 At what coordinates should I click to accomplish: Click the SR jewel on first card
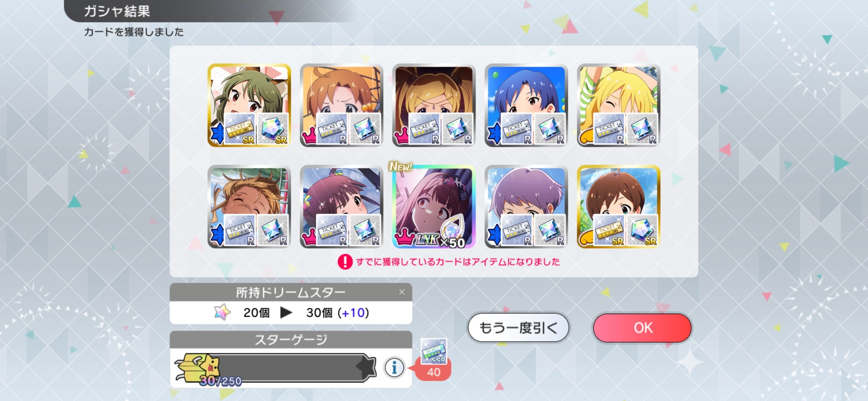[x=273, y=129]
